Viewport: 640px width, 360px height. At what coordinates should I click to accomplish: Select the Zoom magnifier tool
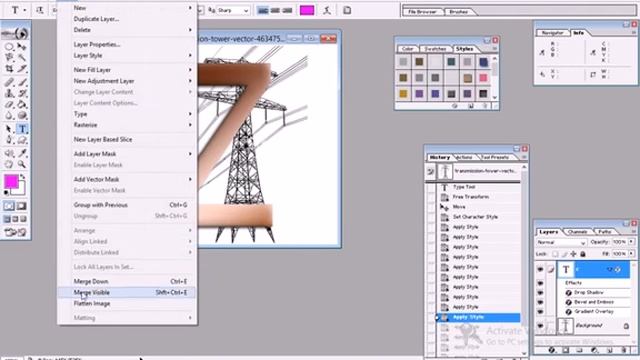coord(22,164)
